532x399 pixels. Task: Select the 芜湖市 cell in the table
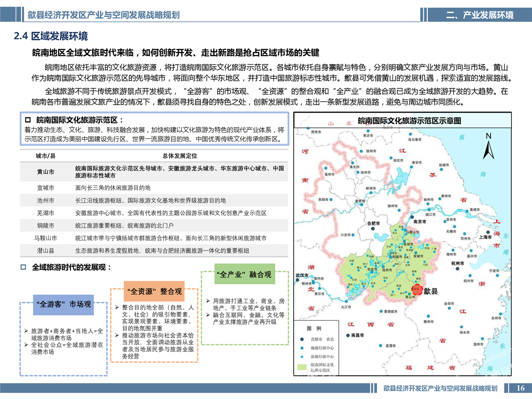46,213
